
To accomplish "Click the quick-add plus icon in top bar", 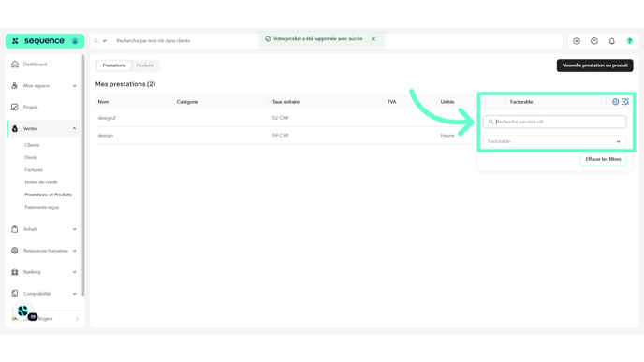I will 577,41.
